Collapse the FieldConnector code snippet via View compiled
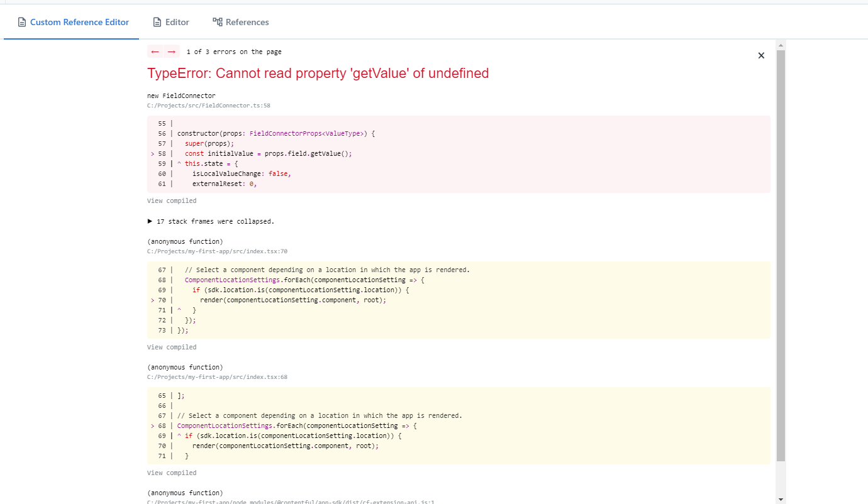868x504 pixels. click(171, 200)
